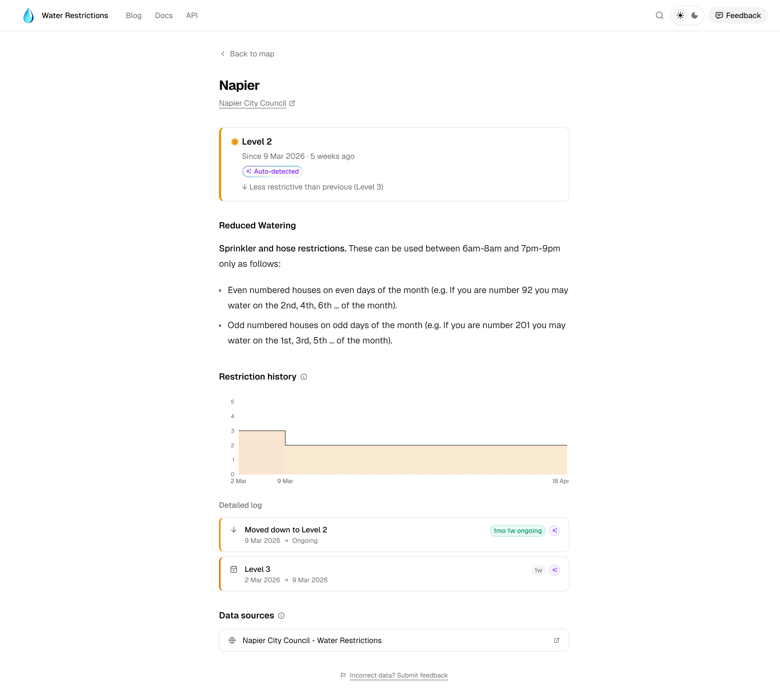The height and width of the screenshot is (700, 780).
Task: Open the Feedback button
Action: coord(738,15)
